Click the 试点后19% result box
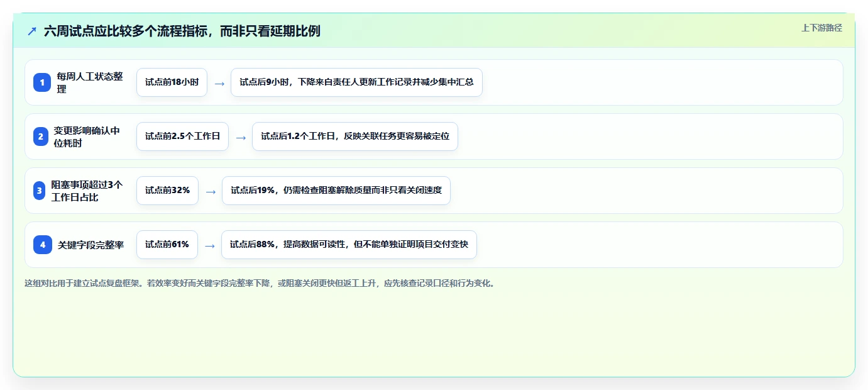 (x=336, y=191)
